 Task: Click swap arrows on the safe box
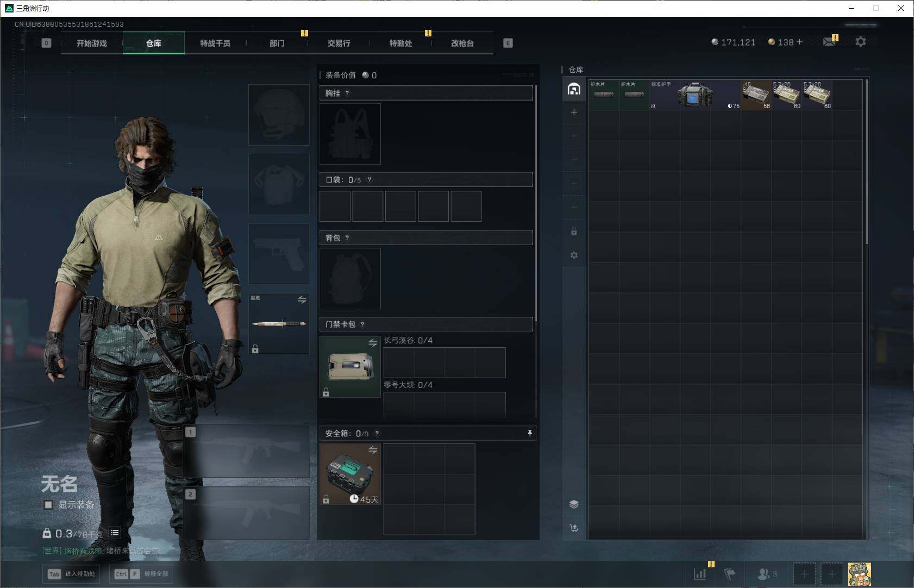point(373,450)
